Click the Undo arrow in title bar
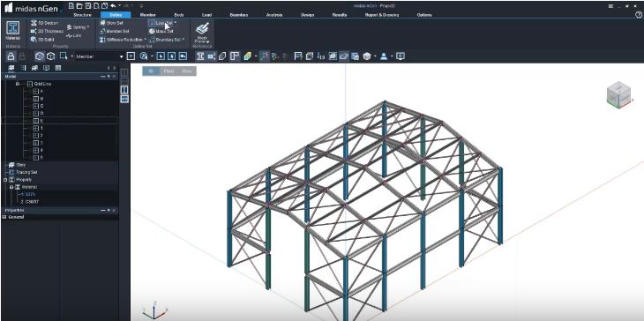644x321 pixels. pyautogui.click(x=113, y=6)
